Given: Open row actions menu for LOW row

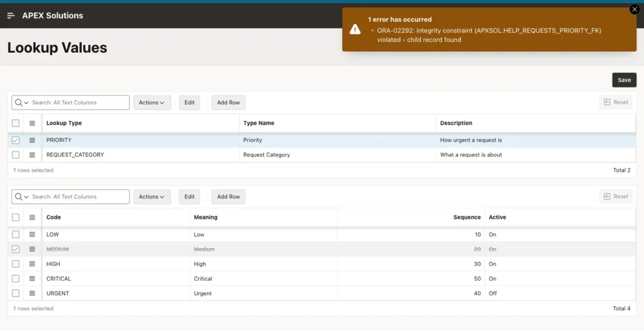Looking at the screenshot, I should tap(32, 235).
